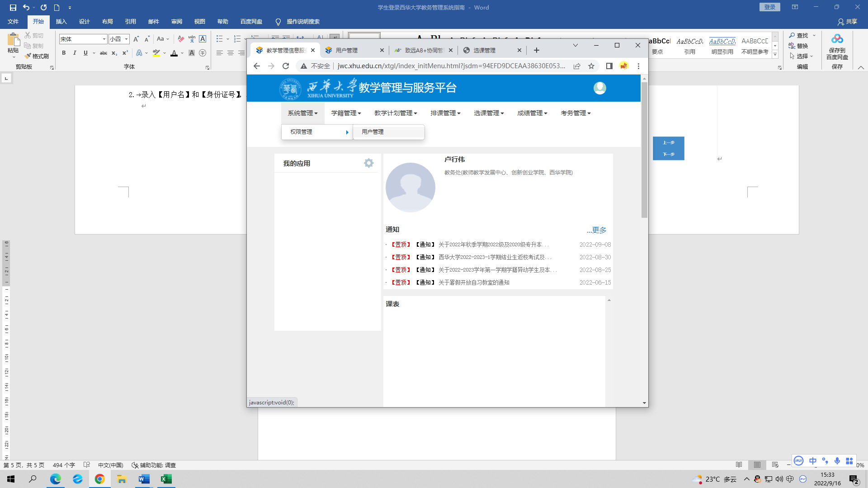Select 用户管理 from the submenu
Screen dimensions: 868x488
(x=373, y=132)
